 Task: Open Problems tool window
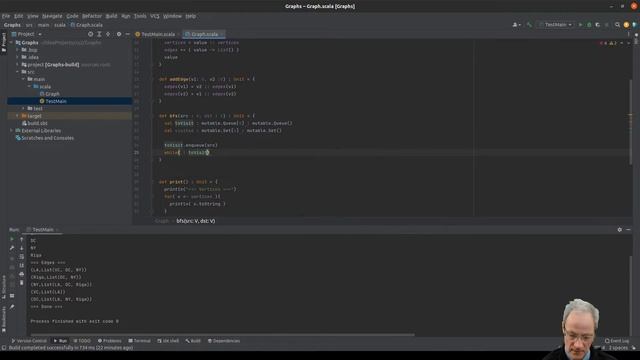(x=109, y=341)
